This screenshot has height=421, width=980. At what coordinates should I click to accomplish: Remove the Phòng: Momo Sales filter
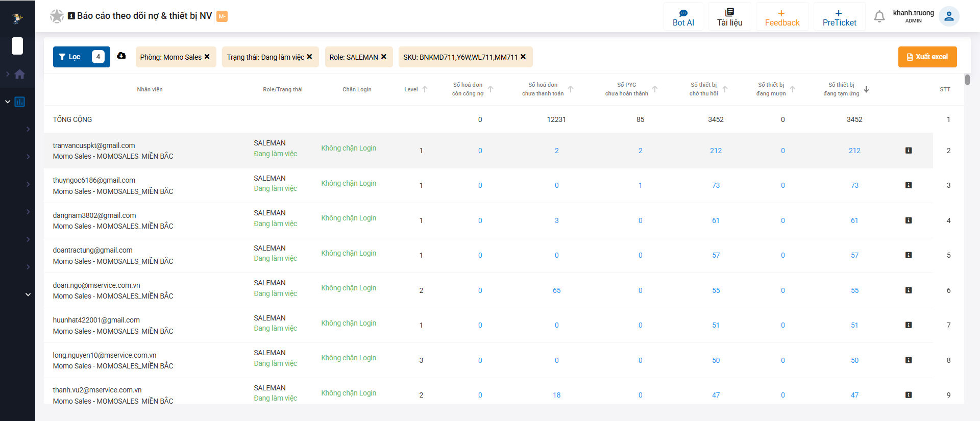207,57
